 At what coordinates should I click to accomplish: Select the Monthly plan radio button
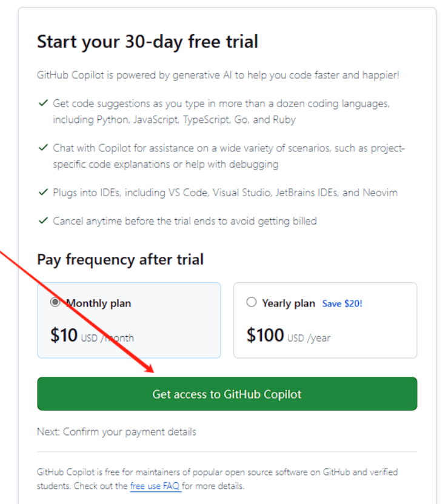[55, 302]
